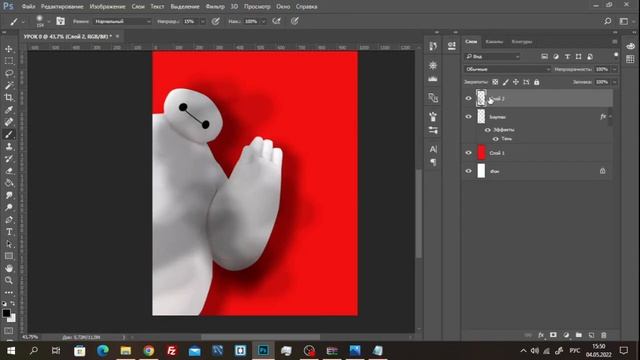Open the tool preset picker arrow
The image size is (640, 360).
pyautogui.click(x=23, y=21)
